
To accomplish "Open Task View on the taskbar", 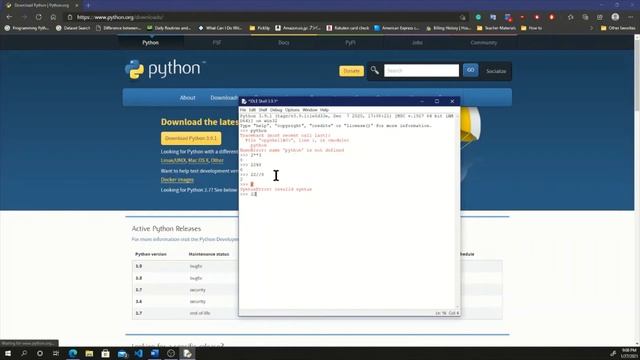I will [56, 353].
